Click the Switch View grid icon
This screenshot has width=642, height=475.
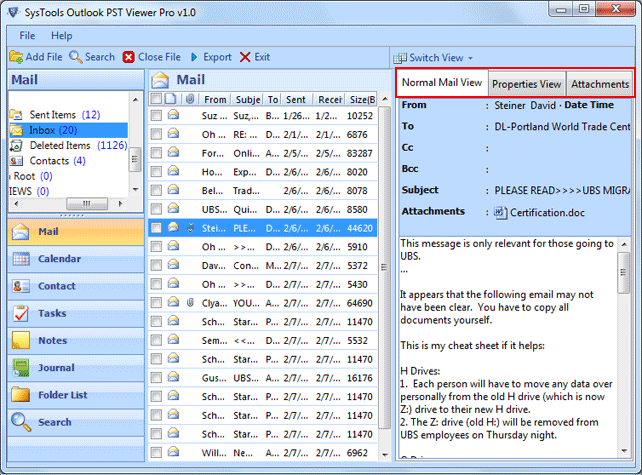click(x=400, y=58)
